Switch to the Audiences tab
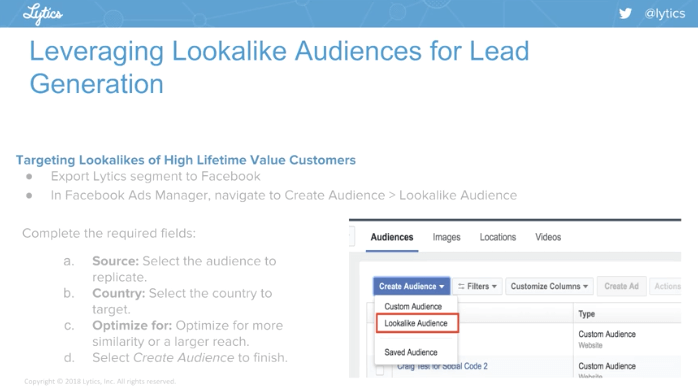The width and height of the screenshot is (698, 392). 392,237
